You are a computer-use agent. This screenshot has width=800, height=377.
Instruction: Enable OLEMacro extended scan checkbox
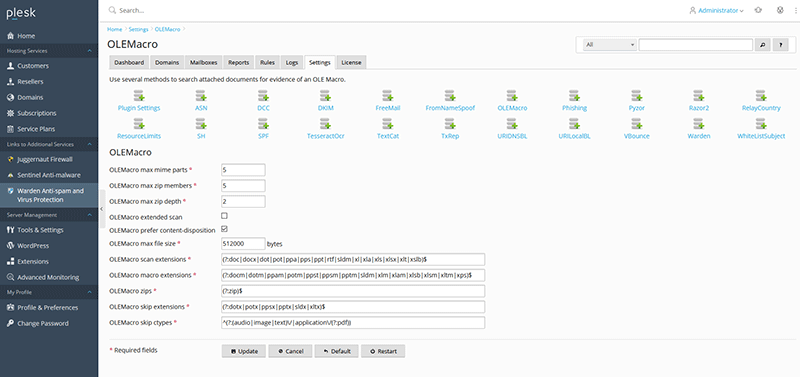(224, 216)
